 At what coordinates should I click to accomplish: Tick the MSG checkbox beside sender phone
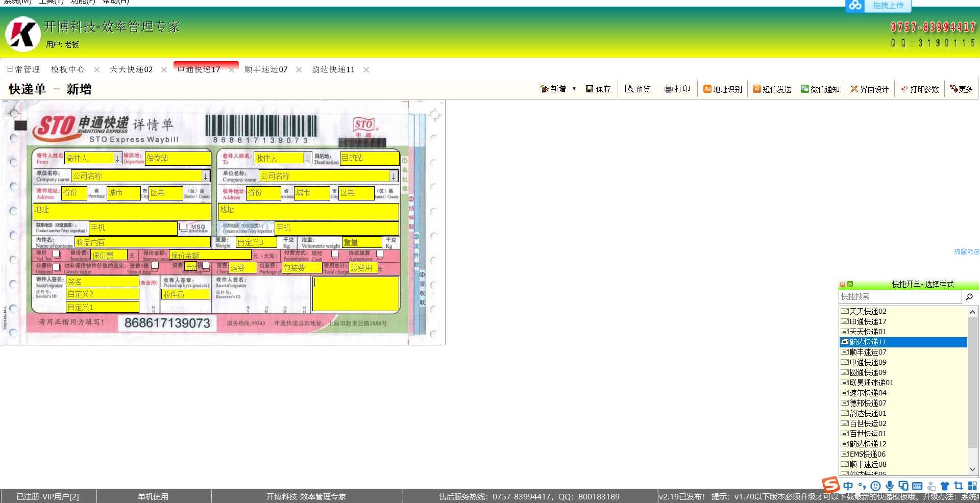pos(183,227)
